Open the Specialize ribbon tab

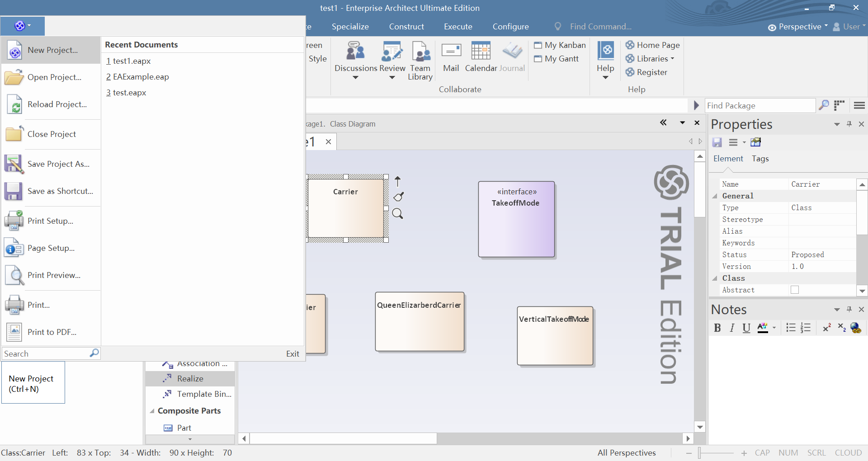(x=350, y=27)
